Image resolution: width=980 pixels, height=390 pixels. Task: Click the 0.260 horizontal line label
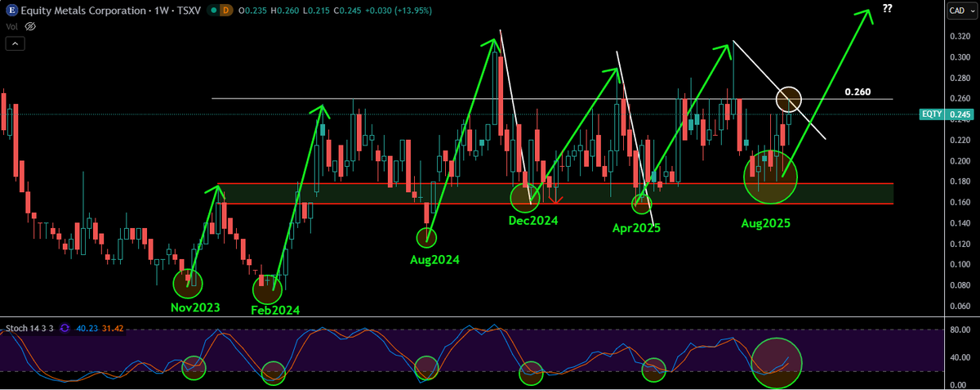(x=857, y=92)
